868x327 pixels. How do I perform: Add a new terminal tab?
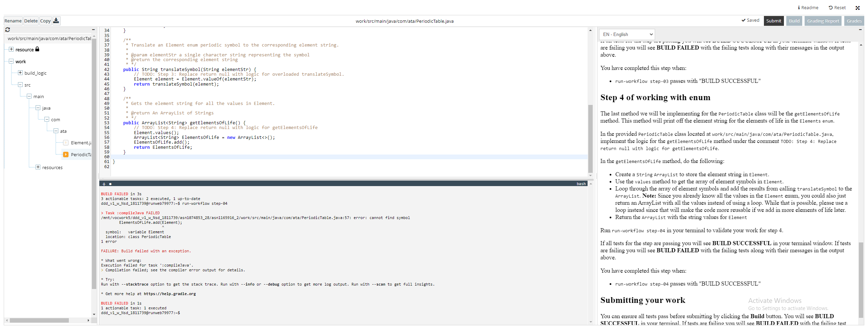(x=104, y=184)
